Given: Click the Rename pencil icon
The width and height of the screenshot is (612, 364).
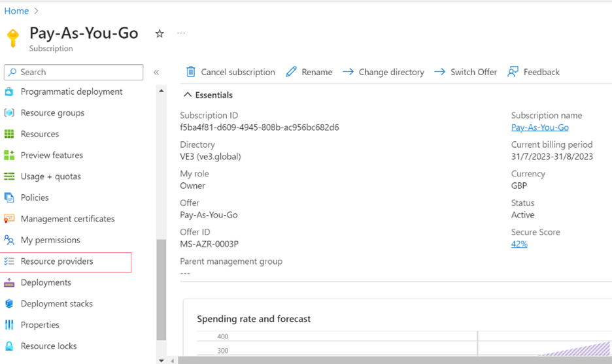Looking at the screenshot, I should [x=292, y=72].
